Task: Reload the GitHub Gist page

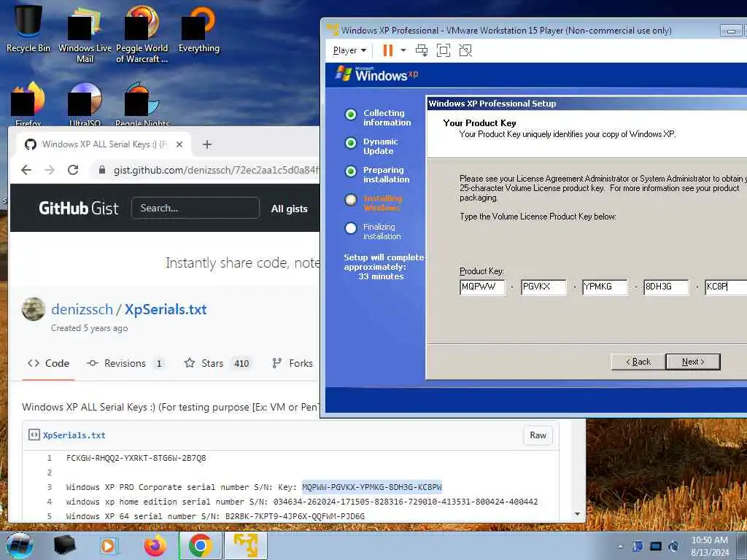Action: click(73, 170)
